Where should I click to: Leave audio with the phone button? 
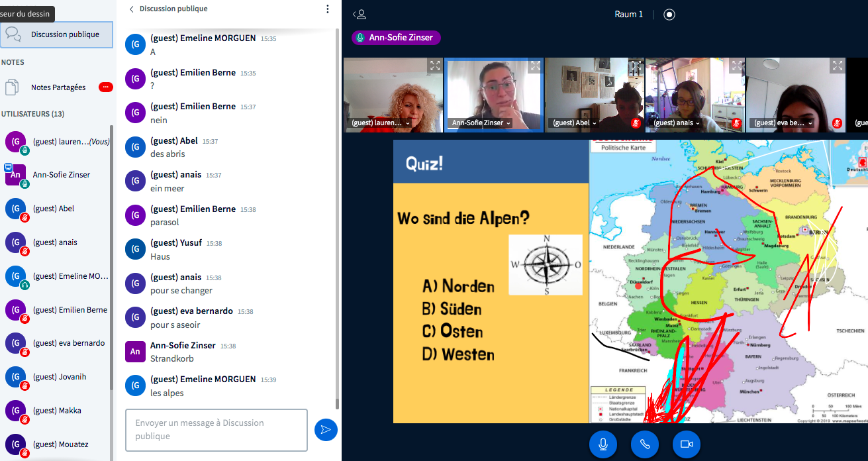(x=645, y=444)
